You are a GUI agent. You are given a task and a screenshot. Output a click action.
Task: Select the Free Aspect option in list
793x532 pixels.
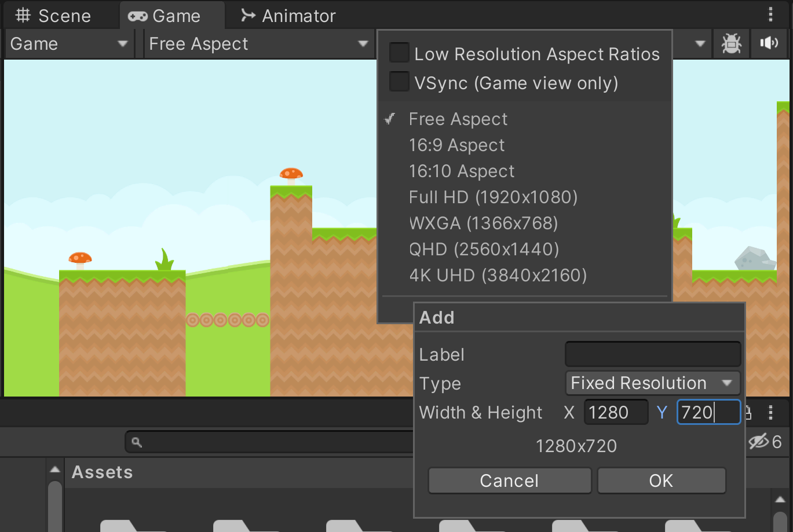coord(458,119)
